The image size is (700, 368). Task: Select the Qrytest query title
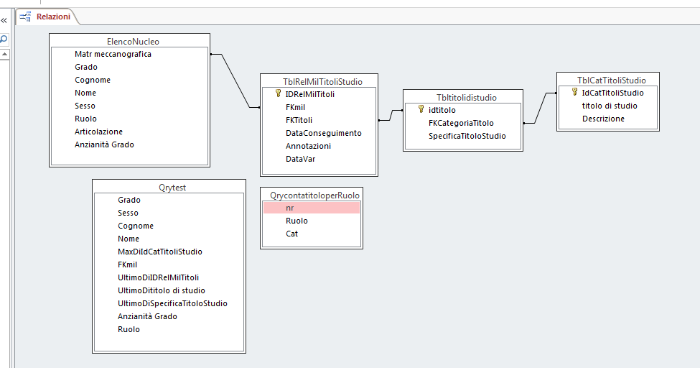click(172, 188)
